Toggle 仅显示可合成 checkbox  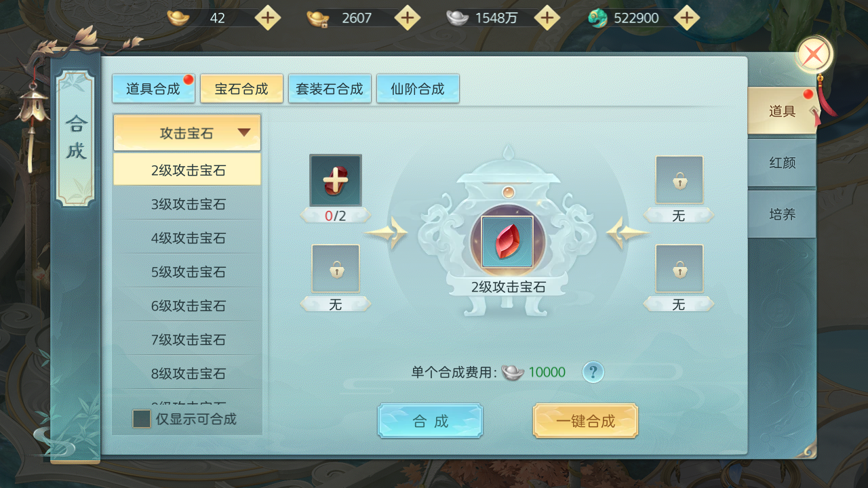pyautogui.click(x=142, y=419)
